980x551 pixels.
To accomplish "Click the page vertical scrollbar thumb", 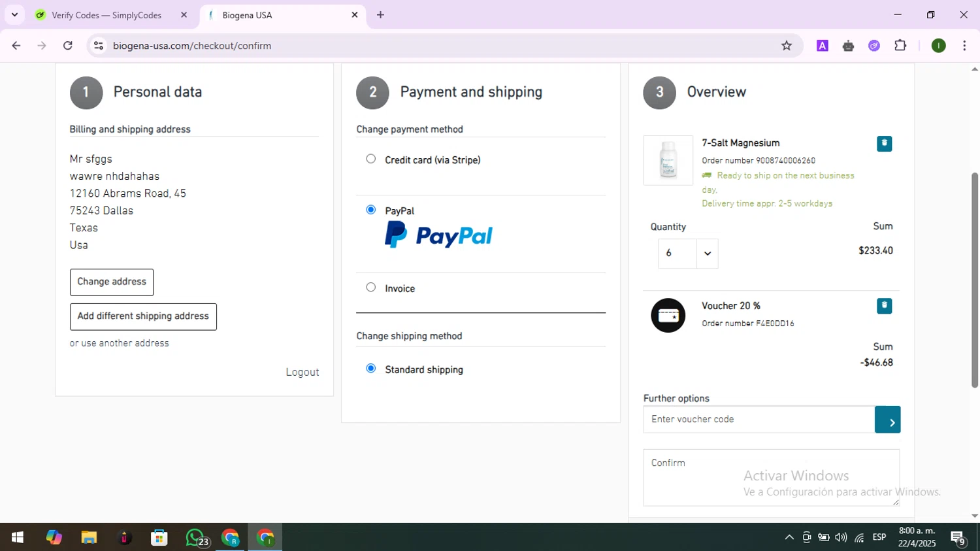I will 975,280.
